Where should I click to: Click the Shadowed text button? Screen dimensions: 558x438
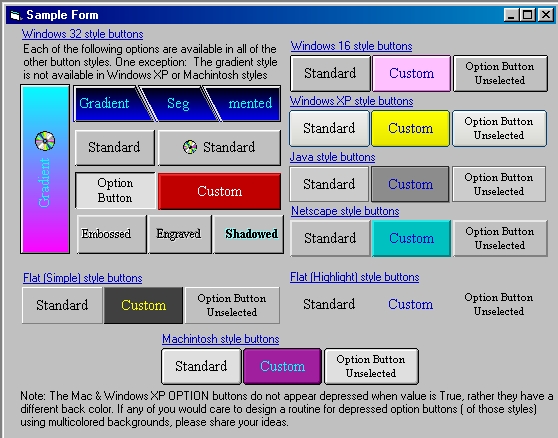tap(249, 234)
